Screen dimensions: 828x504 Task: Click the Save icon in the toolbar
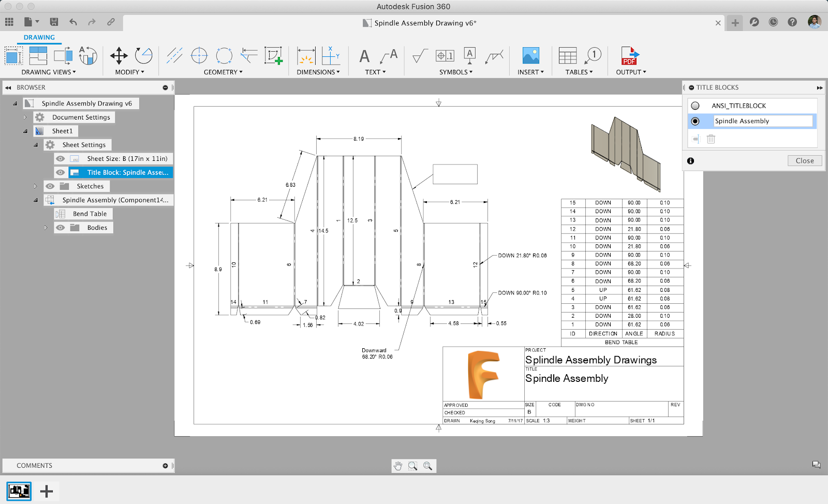54,22
